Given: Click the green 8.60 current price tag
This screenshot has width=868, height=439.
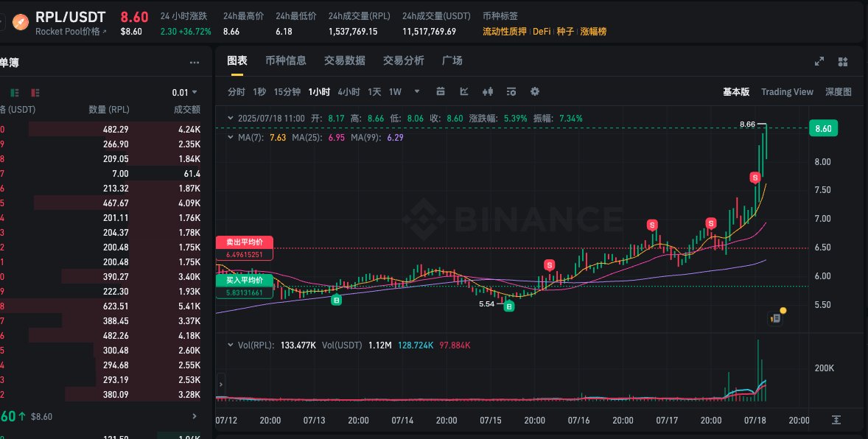Looking at the screenshot, I should [823, 128].
